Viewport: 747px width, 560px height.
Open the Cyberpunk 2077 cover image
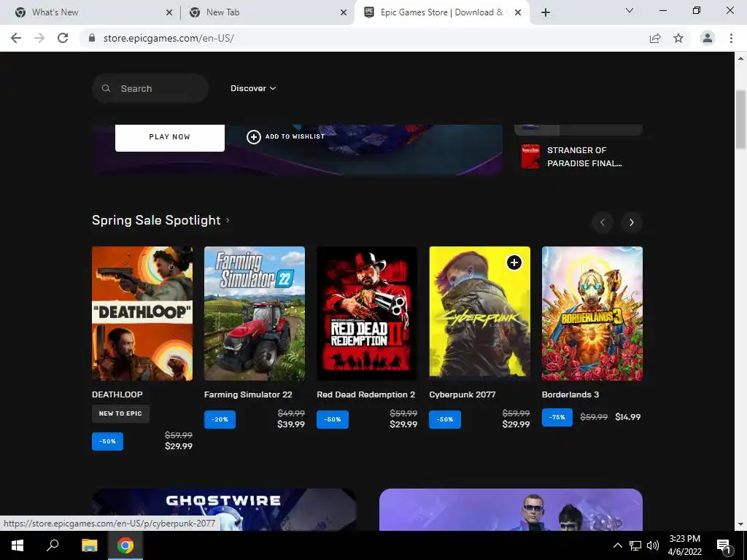[479, 314]
